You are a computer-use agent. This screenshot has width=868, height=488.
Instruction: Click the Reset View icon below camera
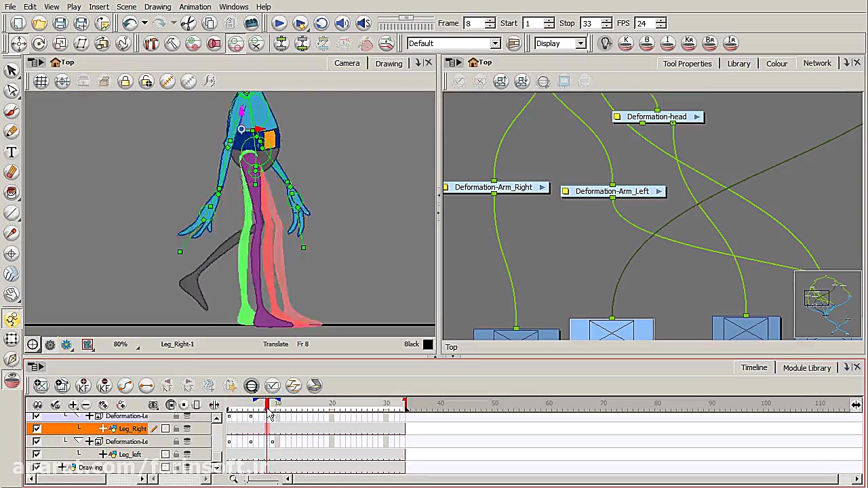(33, 344)
